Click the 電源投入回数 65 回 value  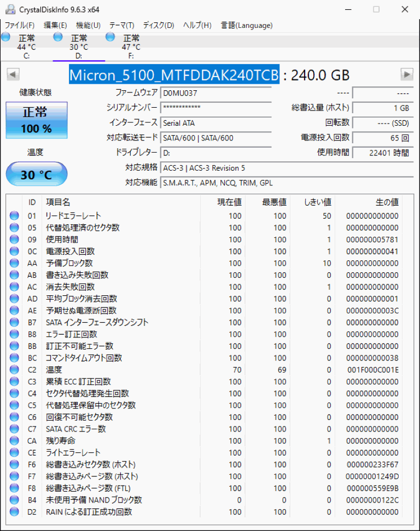pyautogui.click(x=383, y=138)
